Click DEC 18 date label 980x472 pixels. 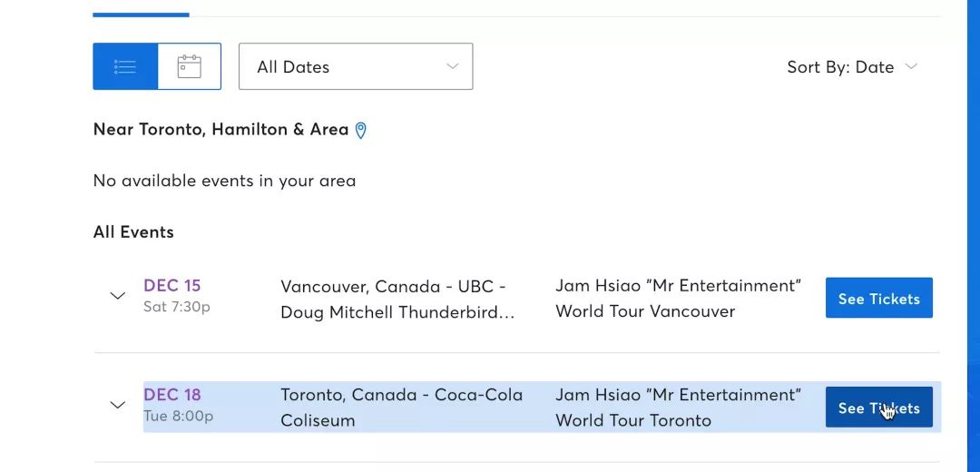click(x=171, y=395)
